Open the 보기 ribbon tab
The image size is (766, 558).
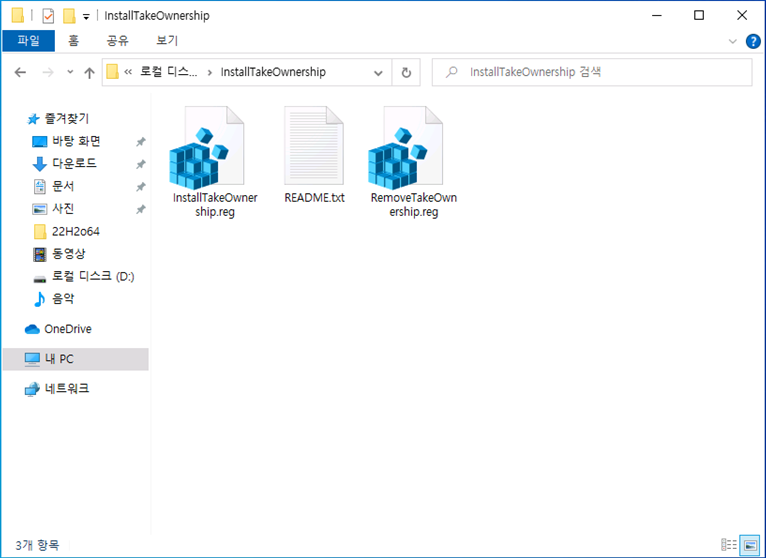pos(167,41)
